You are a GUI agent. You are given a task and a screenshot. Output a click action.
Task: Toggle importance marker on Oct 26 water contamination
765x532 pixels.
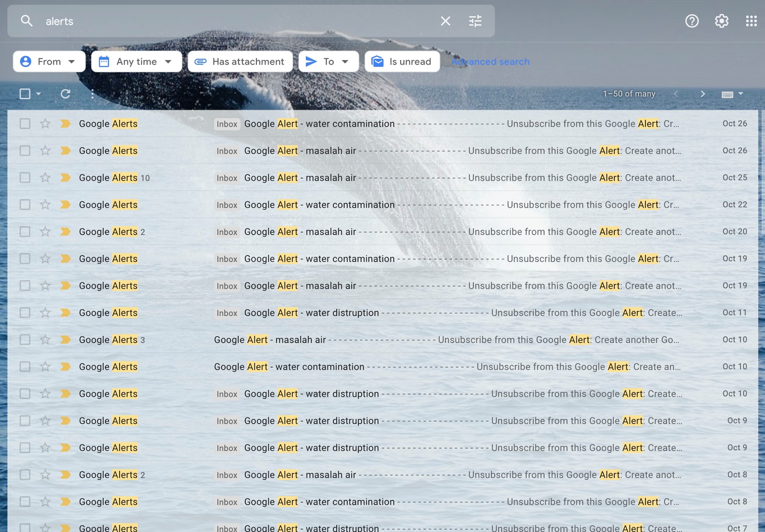(65, 123)
